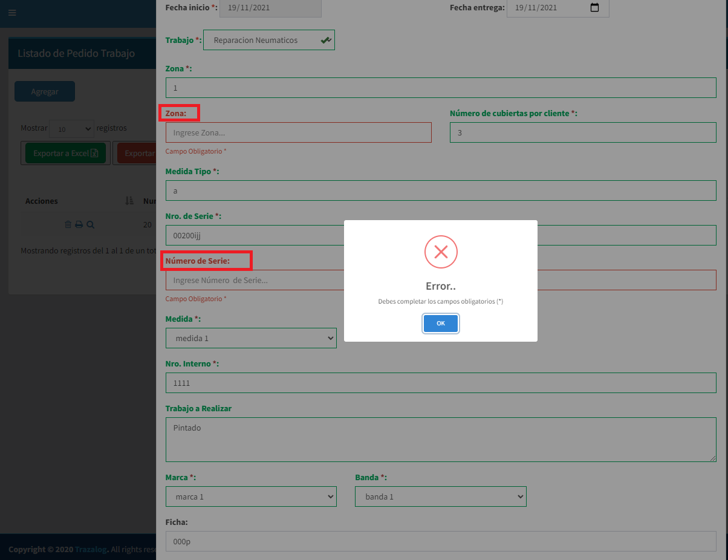The image size is (728, 560).
Task: Open the hamburger menu in the top bar
Action: (12, 12)
